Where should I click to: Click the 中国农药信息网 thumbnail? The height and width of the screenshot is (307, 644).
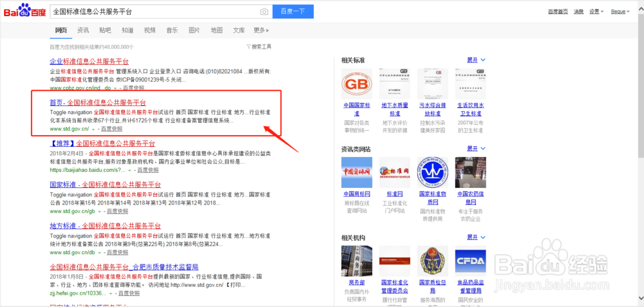[471, 172]
